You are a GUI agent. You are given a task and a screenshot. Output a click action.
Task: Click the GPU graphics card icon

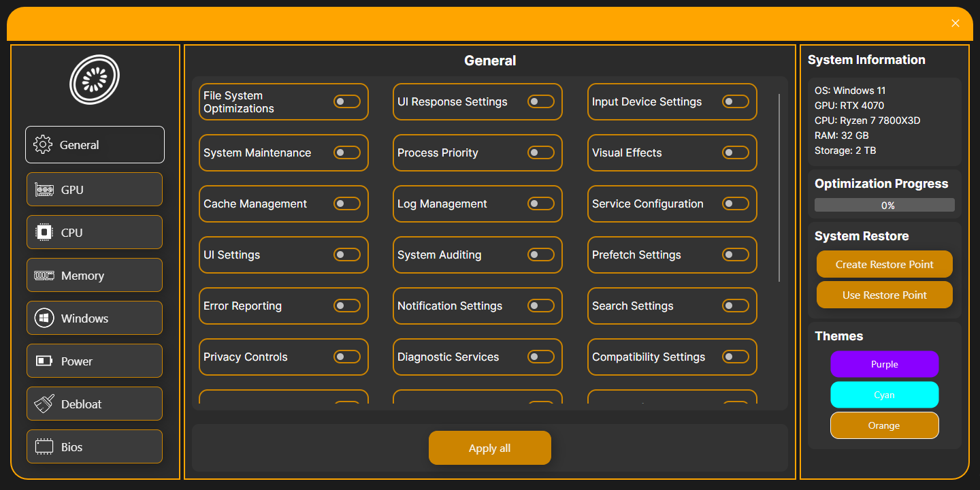(x=44, y=190)
